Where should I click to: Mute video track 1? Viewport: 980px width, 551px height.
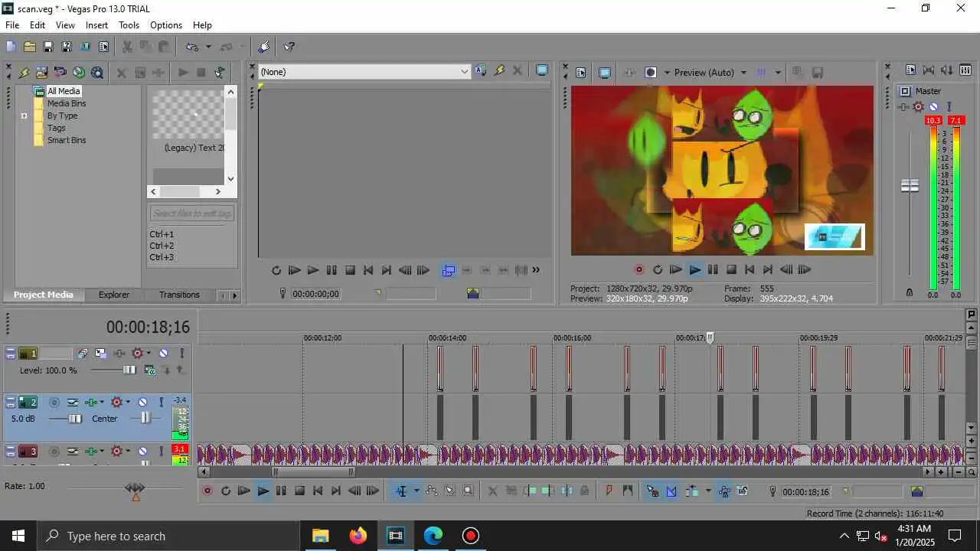(163, 353)
